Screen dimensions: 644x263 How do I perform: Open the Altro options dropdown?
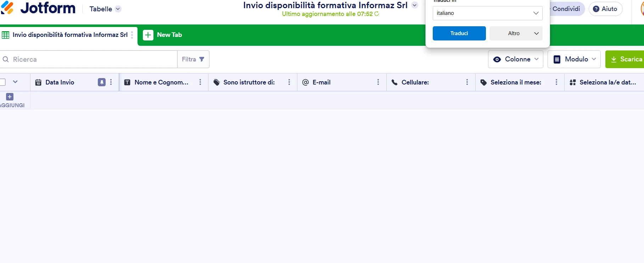point(516,33)
